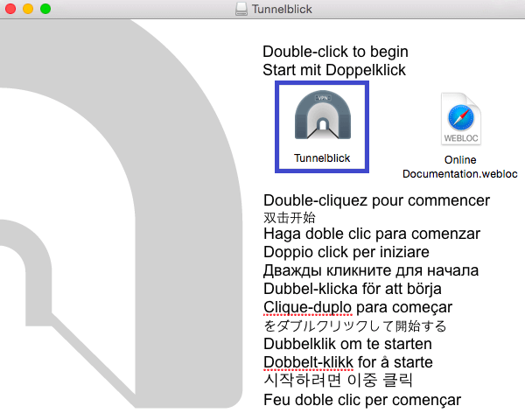Image resolution: width=525 pixels, height=420 pixels.
Task: Click the Russian line Дважды кликните для начала
Action: click(371, 270)
